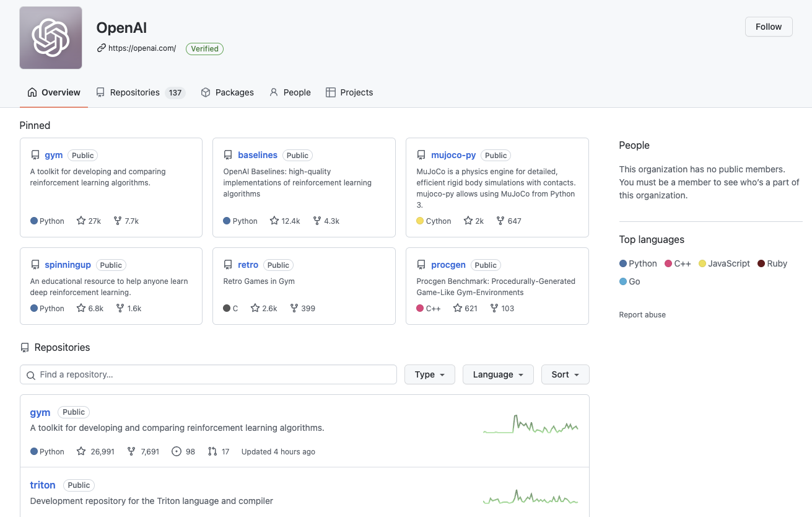Image resolution: width=812 pixels, height=517 pixels.
Task: Open the Packages tab
Action: click(227, 92)
